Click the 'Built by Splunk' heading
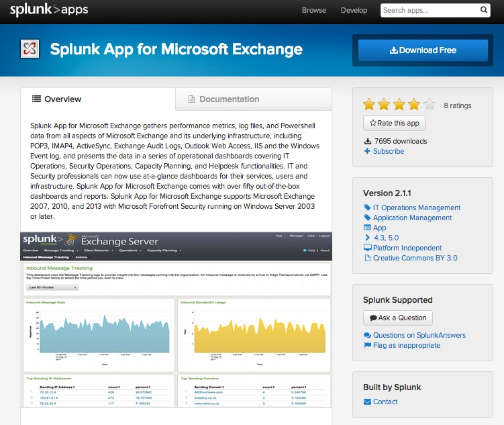Viewport: 504px width, 425px height. coord(392,387)
